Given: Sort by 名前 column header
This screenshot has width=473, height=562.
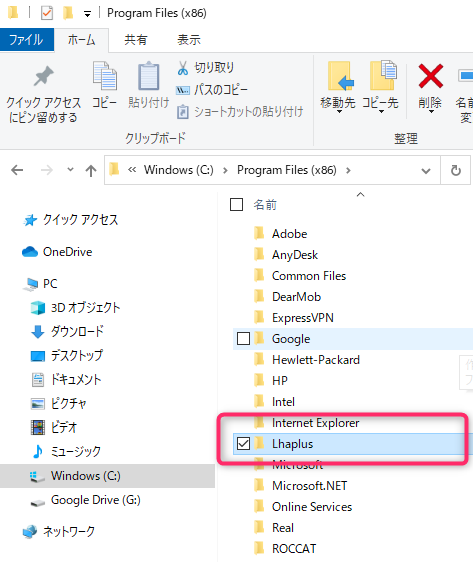Looking at the screenshot, I should tap(265, 205).
